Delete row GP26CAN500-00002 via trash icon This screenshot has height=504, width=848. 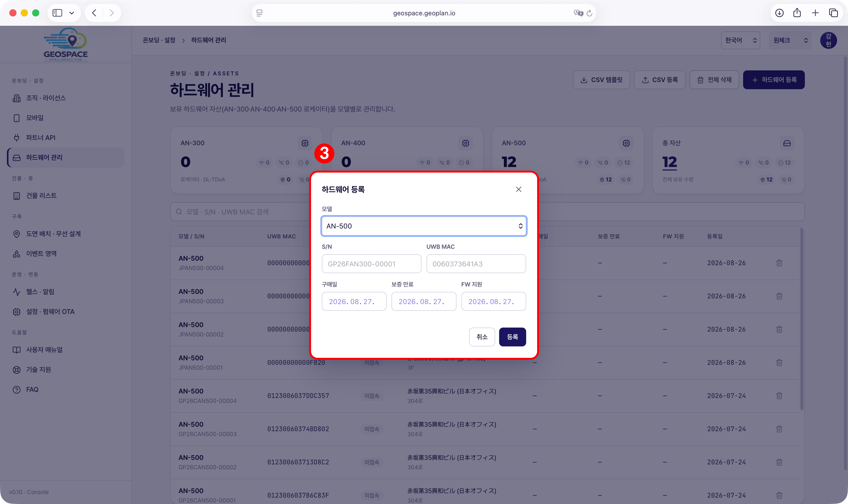click(779, 462)
